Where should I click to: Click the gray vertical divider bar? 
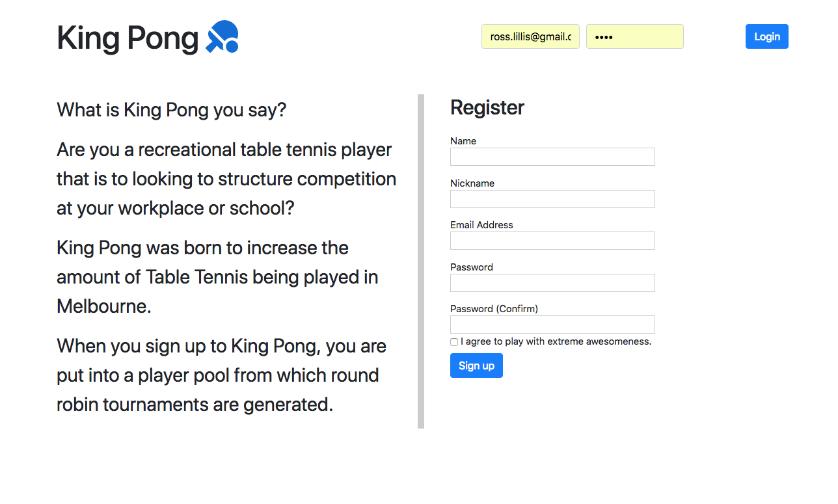tap(421, 261)
